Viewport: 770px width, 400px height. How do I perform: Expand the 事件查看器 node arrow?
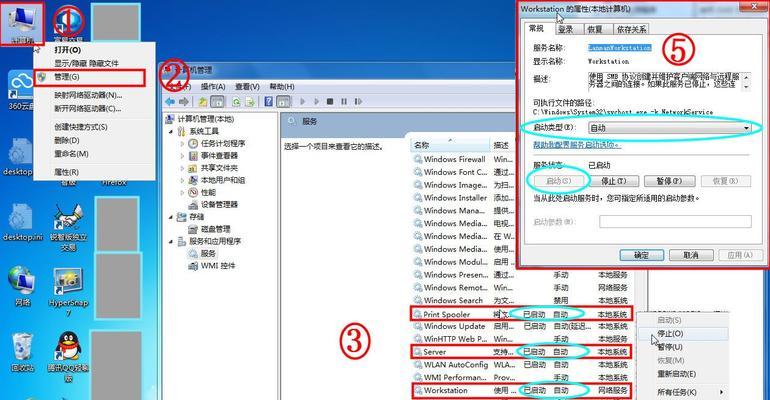click(x=182, y=156)
